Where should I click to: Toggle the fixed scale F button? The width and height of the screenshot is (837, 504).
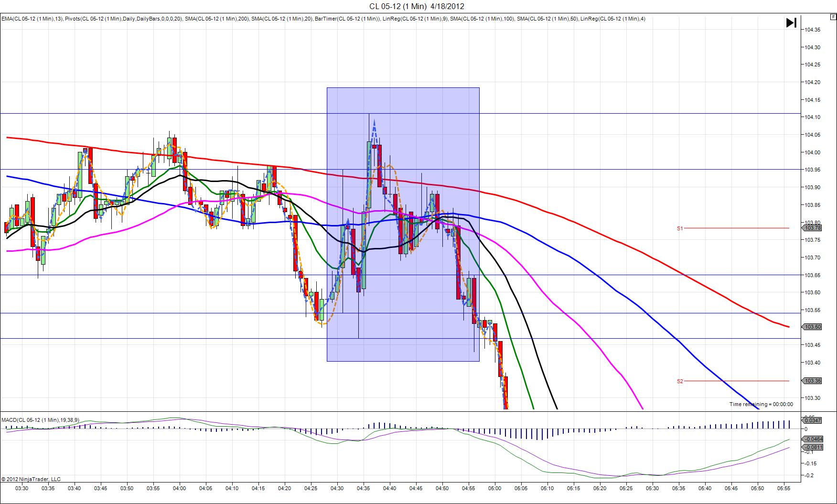pos(833,17)
